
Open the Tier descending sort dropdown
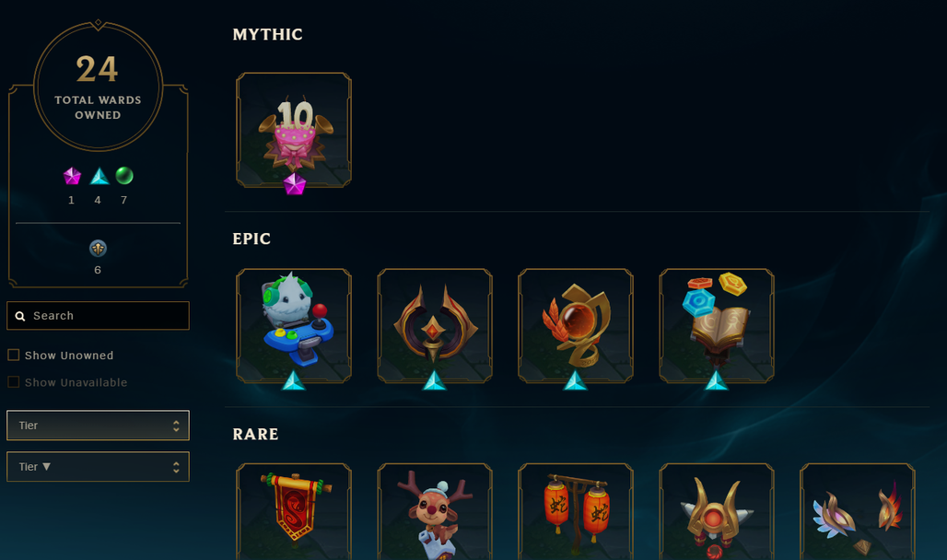point(98,466)
